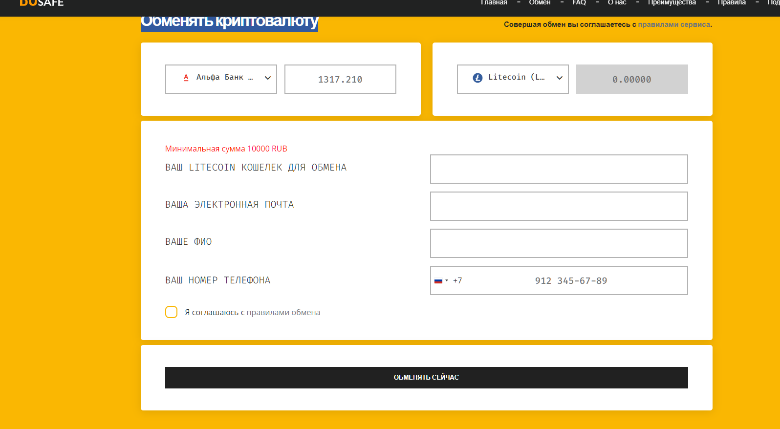
Task: Click the grey receive amount field 0.00000
Action: coord(632,79)
